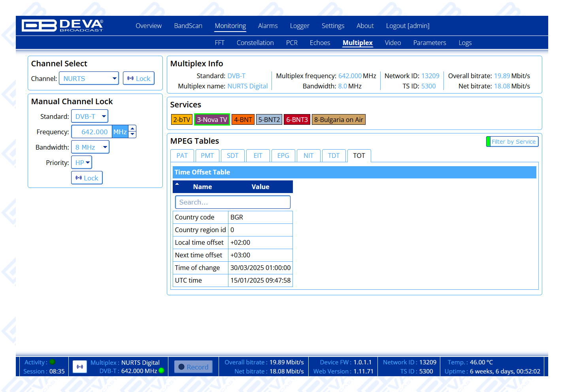Click Logout [admin] link

click(x=407, y=26)
